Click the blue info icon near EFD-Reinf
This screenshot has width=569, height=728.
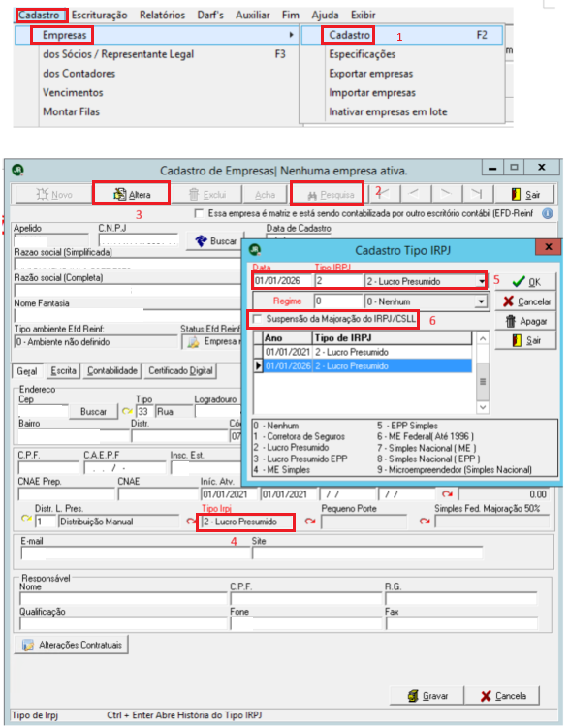(x=548, y=213)
